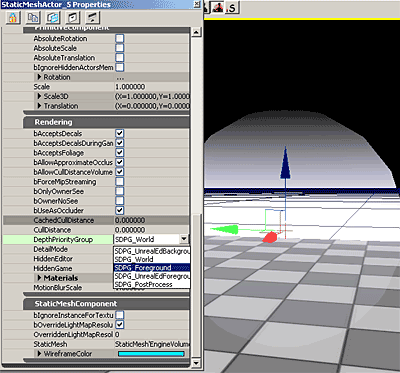400x373 pixels.
Task: Click the lock properties window icon
Action: (x=13, y=18)
